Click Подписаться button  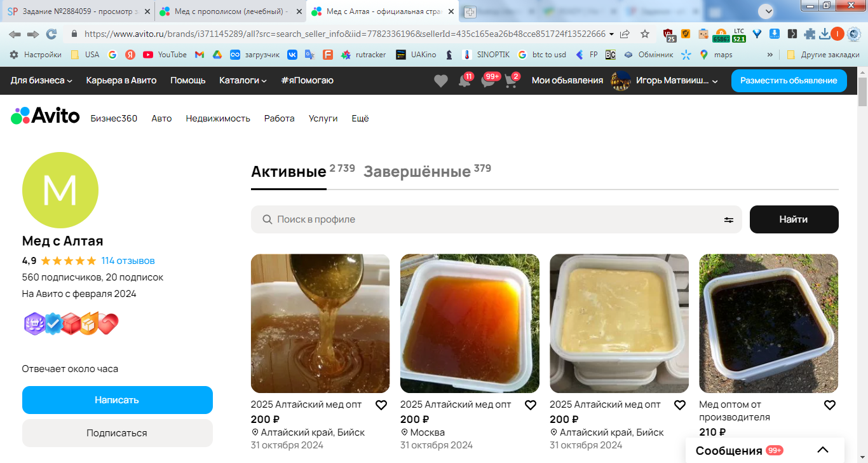pyautogui.click(x=118, y=433)
